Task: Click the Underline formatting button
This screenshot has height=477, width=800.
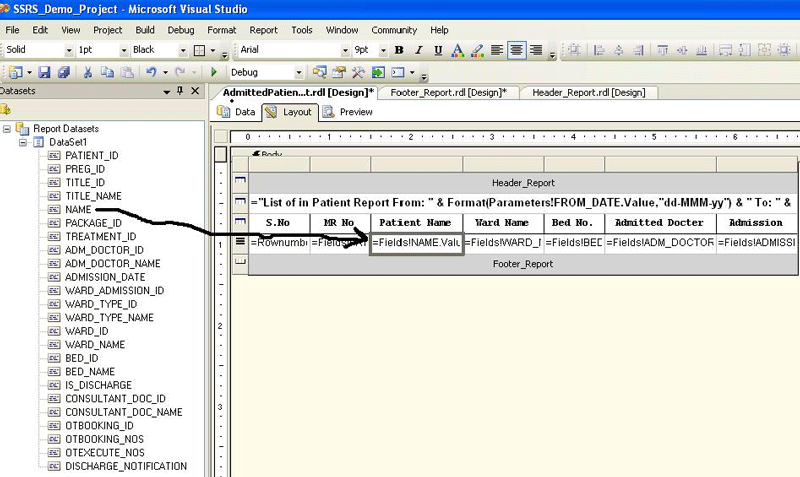Action: (x=437, y=50)
